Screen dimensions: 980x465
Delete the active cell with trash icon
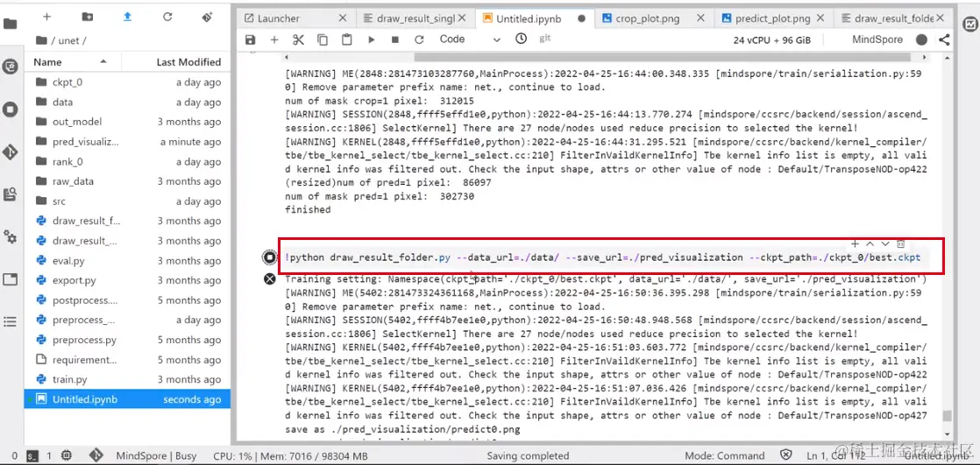(900, 243)
